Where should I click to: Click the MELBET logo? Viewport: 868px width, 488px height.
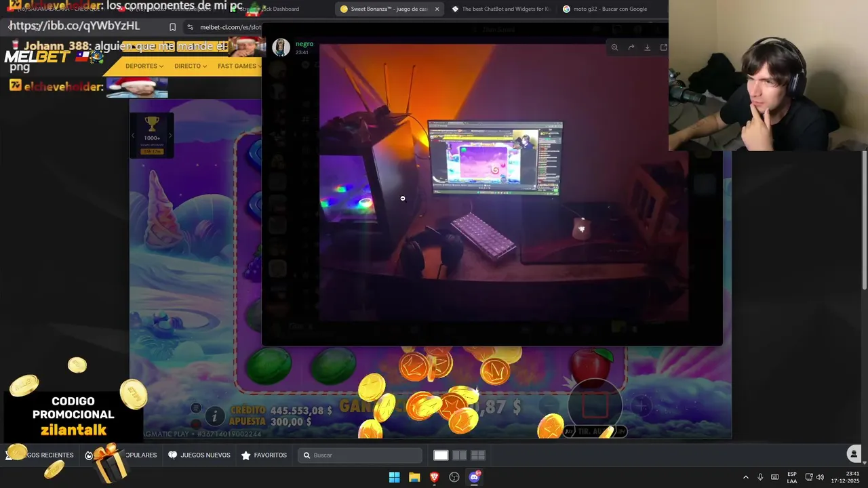pos(38,57)
